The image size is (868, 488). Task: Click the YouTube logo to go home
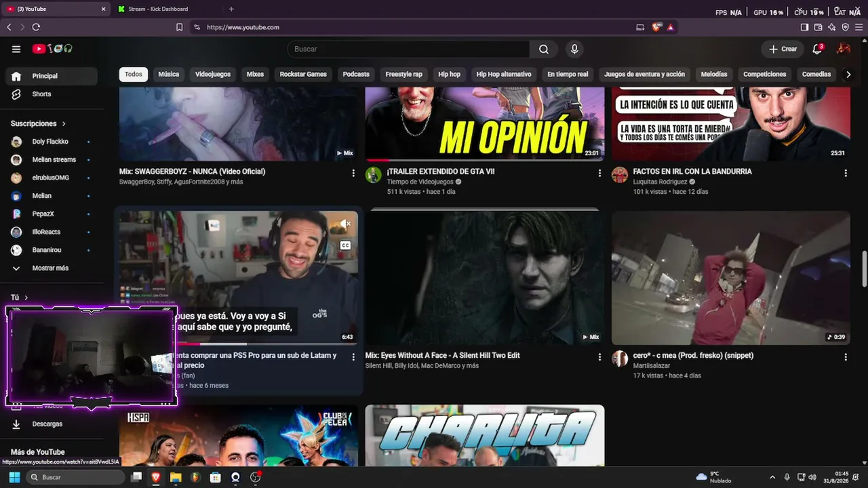point(53,49)
